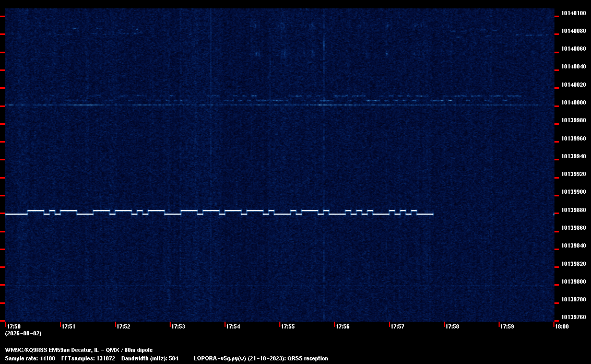This screenshot has height=364, width=591.
Task: Click the 17:51 time axis label
Action: click(68, 326)
